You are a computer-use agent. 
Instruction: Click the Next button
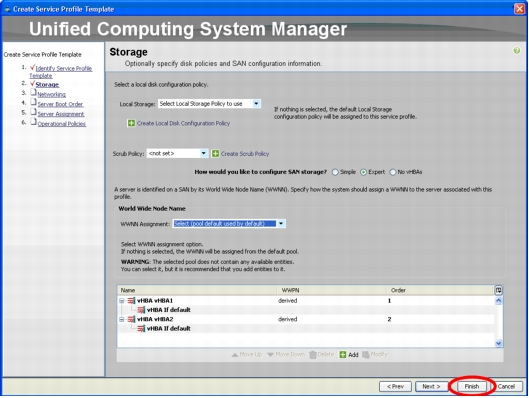pos(431,387)
